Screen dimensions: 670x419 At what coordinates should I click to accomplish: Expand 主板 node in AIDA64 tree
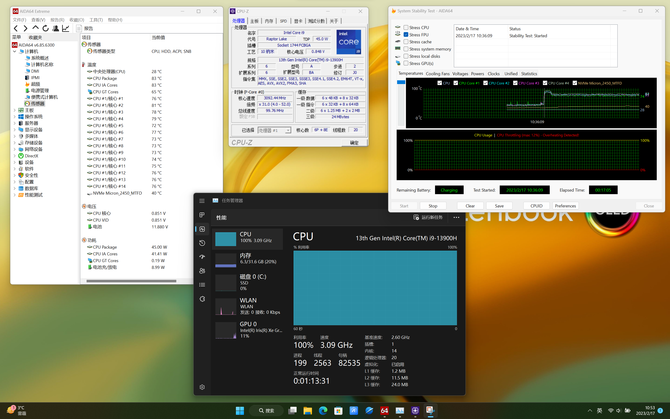15,110
